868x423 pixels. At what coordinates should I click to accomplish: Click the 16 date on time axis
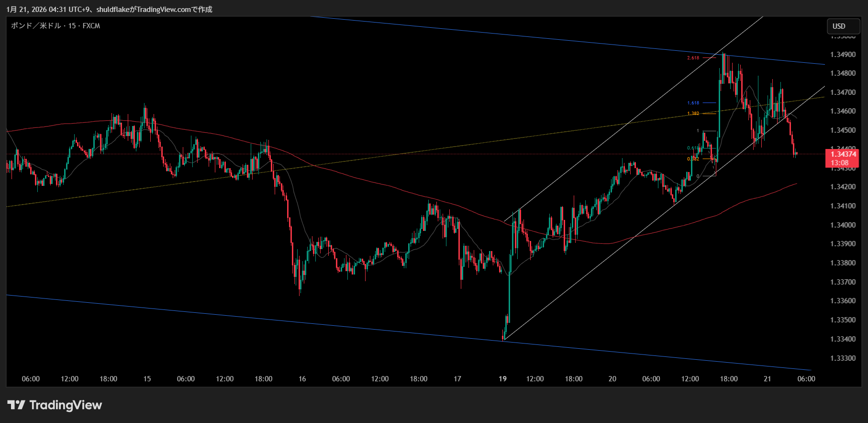(x=302, y=379)
